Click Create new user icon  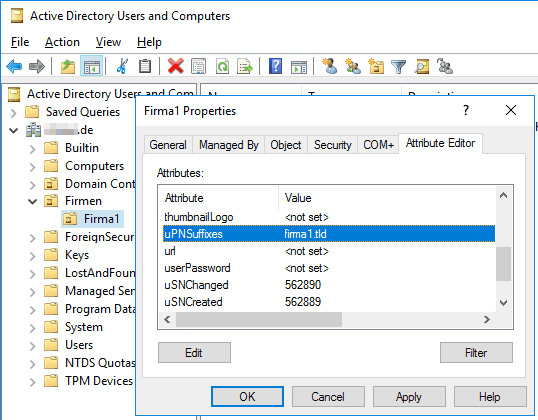click(330, 66)
